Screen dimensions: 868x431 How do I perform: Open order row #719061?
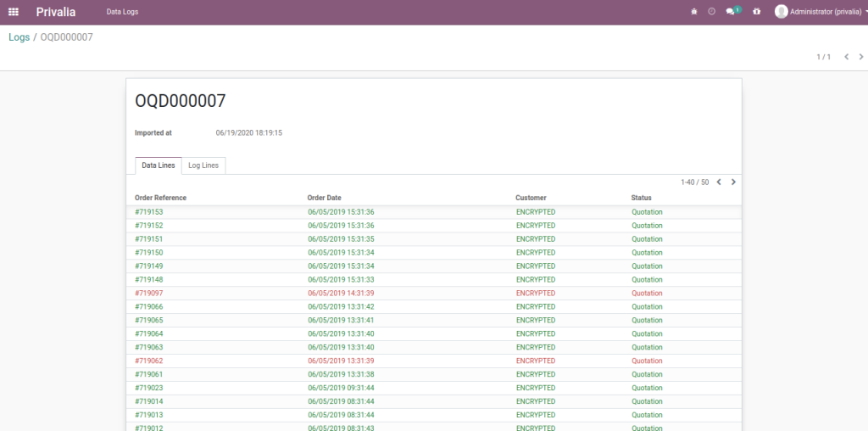point(434,374)
